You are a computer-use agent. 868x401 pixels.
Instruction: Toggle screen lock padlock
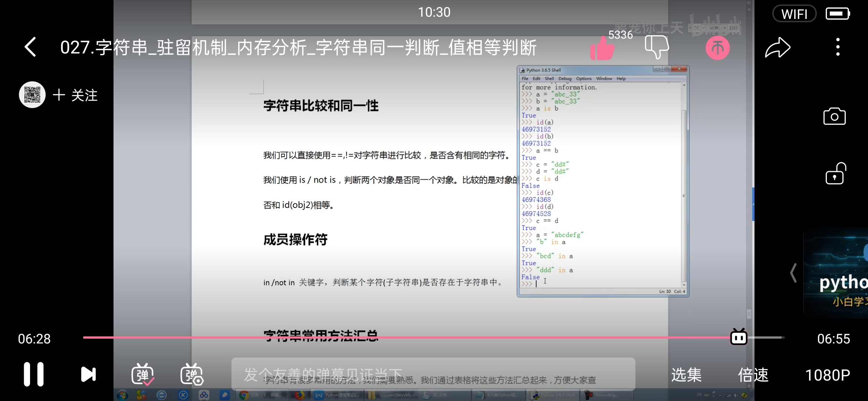click(835, 174)
